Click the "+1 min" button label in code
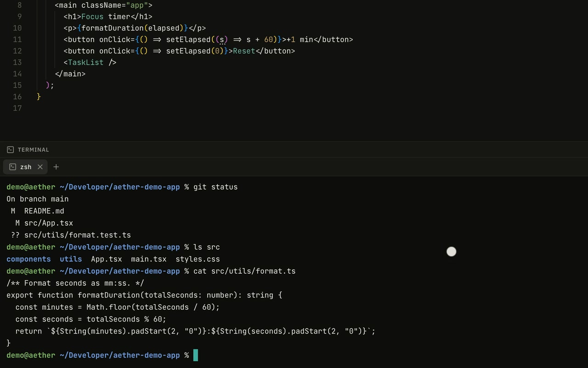Screen dimensions: 588x368 click(x=300, y=40)
